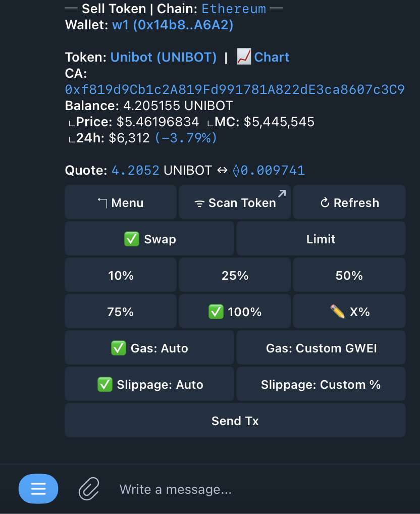Choose Gas: Custom GWEI
Screen dimensions: 420x514
pos(321,348)
